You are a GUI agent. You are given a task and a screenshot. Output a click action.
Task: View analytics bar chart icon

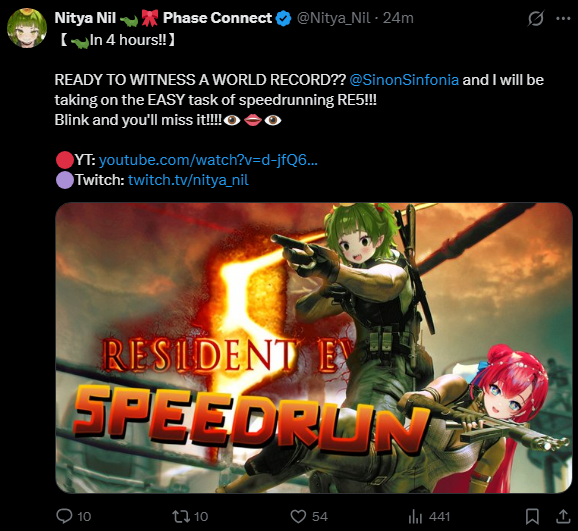point(415,516)
